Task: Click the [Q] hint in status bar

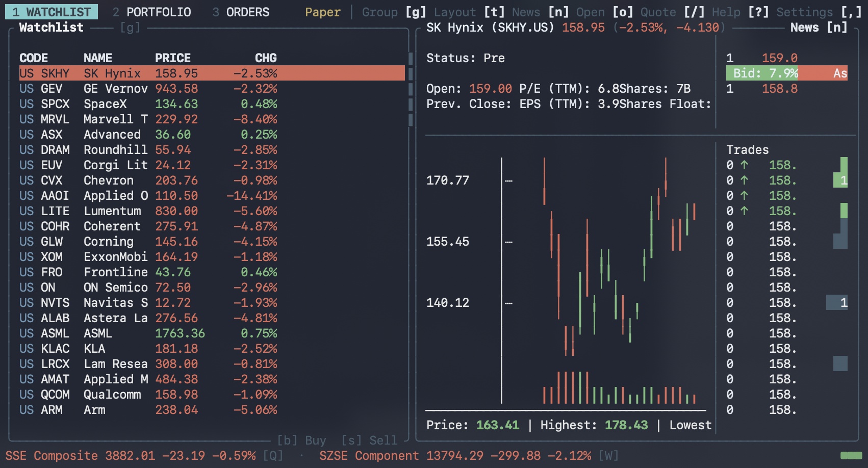Action: (x=273, y=455)
